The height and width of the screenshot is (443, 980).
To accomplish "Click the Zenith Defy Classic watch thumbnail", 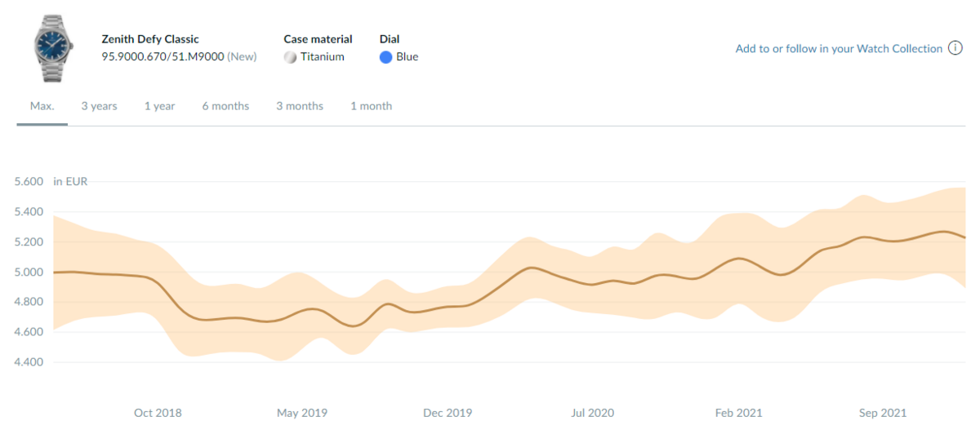I will 52,50.
